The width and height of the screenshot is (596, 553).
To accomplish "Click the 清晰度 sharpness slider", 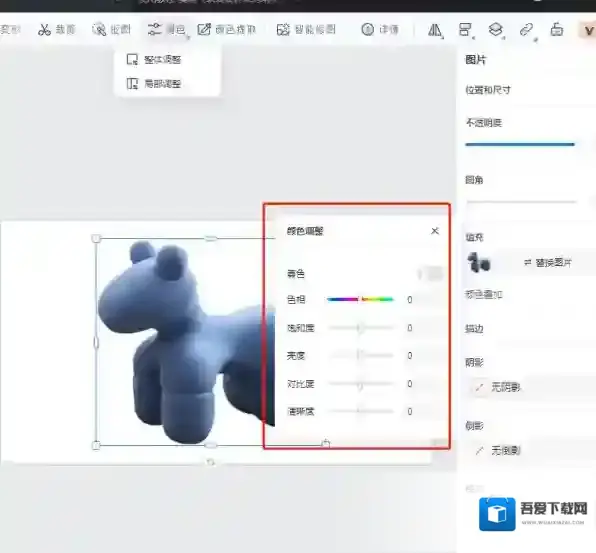I will [x=360, y=411].
